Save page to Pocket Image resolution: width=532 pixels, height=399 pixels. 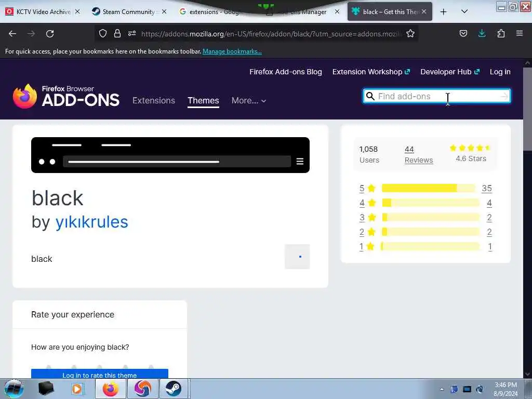[463, 33]
